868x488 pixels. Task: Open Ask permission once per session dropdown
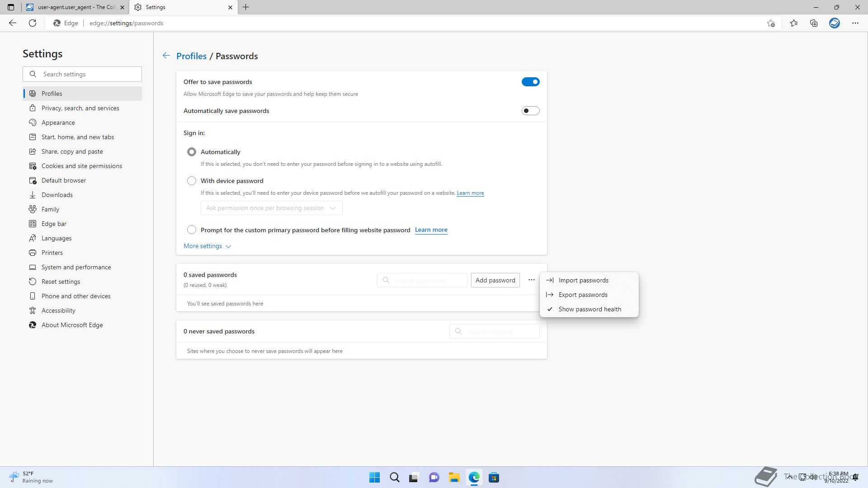tap(271, 208)
